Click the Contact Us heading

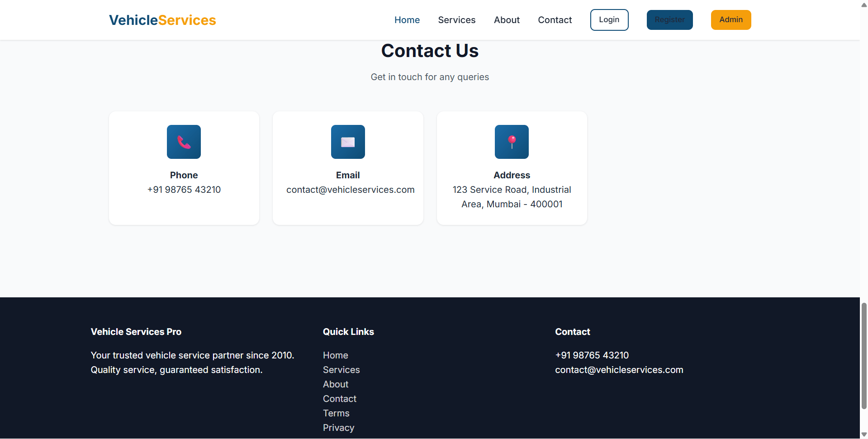click(430, 51)
